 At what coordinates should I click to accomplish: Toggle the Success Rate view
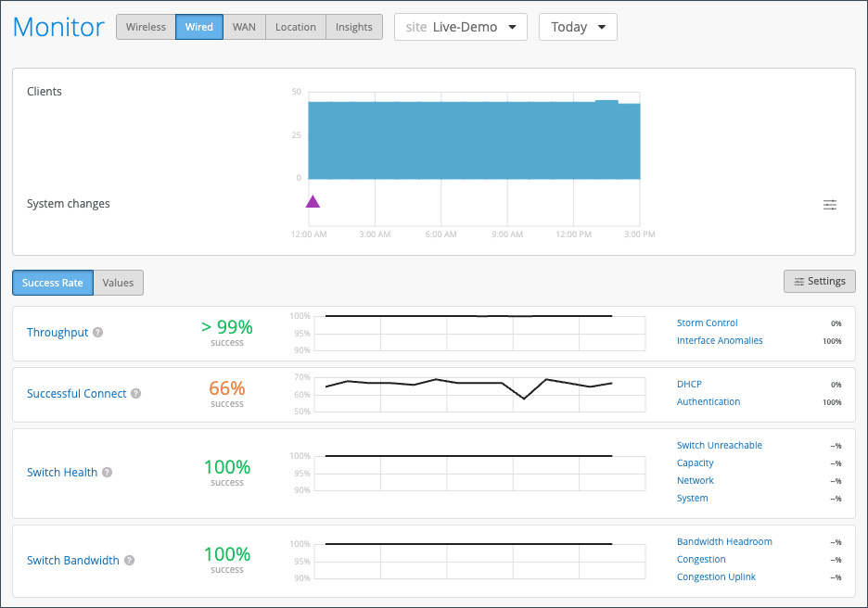53,283
